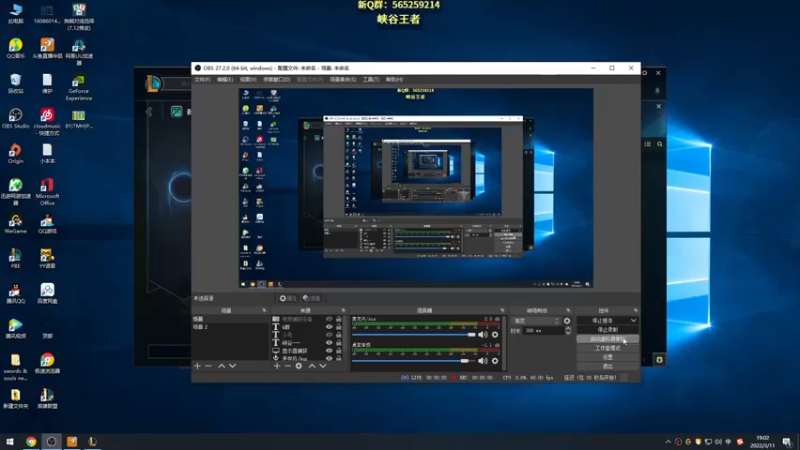Show hidden system tray icons chevron
The image size is (800, 450).
tap(668, 442)
